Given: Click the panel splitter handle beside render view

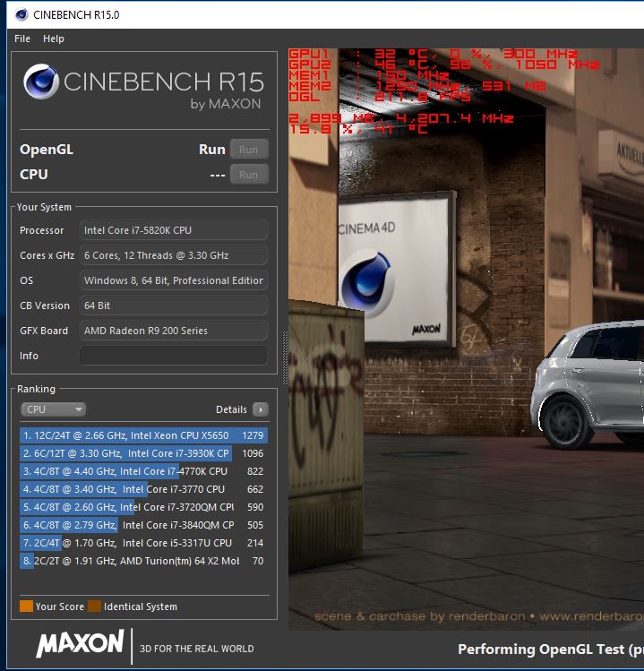Looking at the screenshot, I should [x=285, y=357].
